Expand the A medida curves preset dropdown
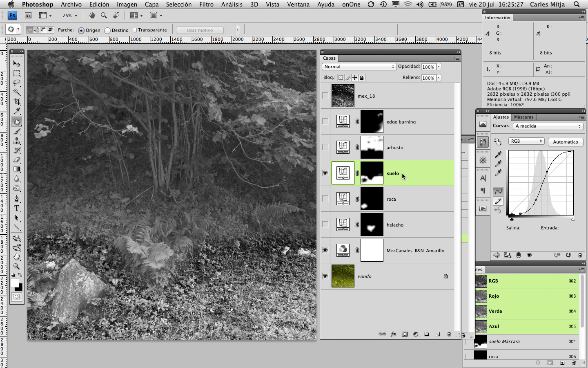The height and width of the screenshot is (368, 588). coord(548,126)
